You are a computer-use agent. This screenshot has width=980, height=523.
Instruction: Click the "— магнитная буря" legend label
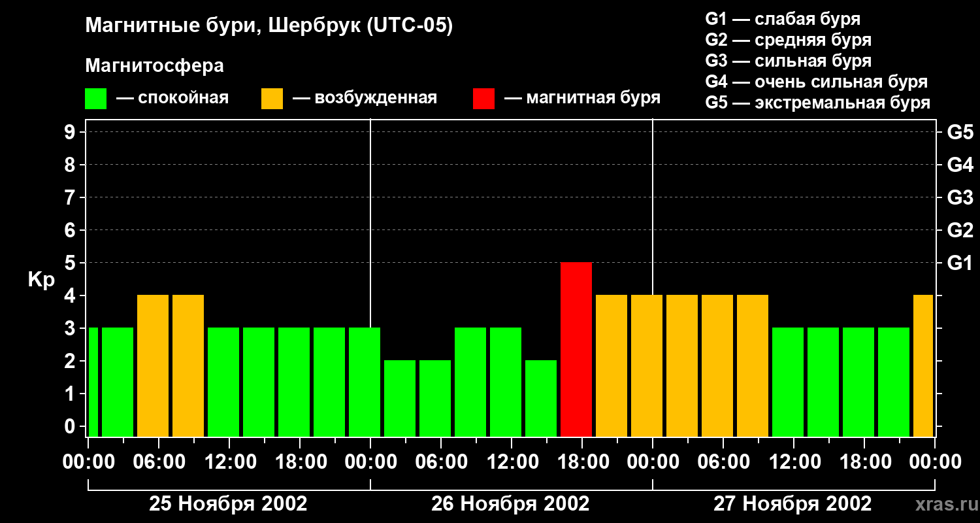582,98
